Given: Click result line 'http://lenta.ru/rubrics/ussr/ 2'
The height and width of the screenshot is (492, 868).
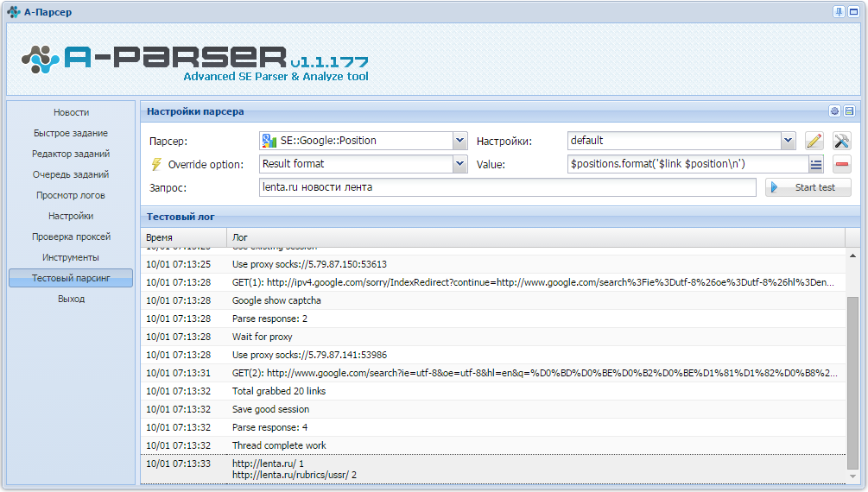Looking at the screenshot, I should (x=294, y=476).
